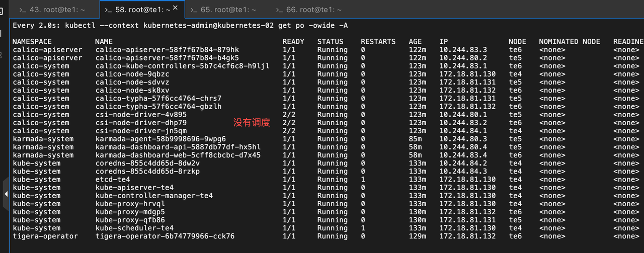Click IP address 10.244.84.3

click(x=463, y=171)
